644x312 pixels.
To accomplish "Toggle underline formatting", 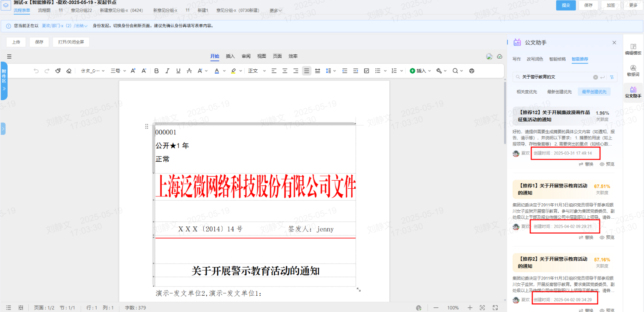I will tap(178, 71).
